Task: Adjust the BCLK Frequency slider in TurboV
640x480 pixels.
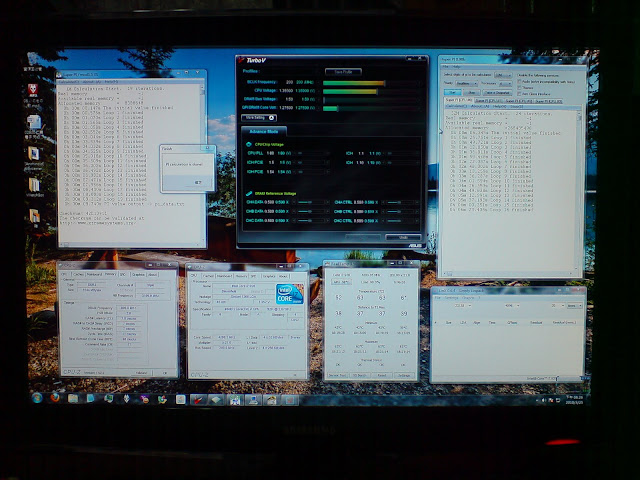Action: click(x=373, y=83)
